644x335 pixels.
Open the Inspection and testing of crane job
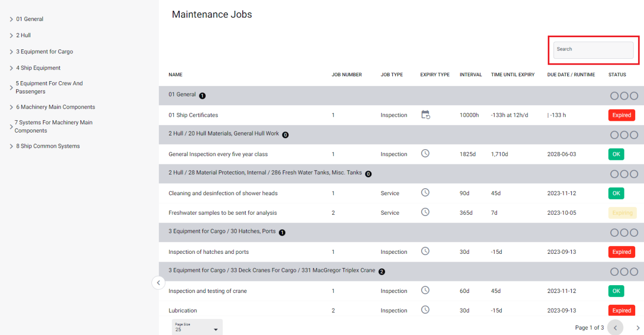[x=208, y=291]
